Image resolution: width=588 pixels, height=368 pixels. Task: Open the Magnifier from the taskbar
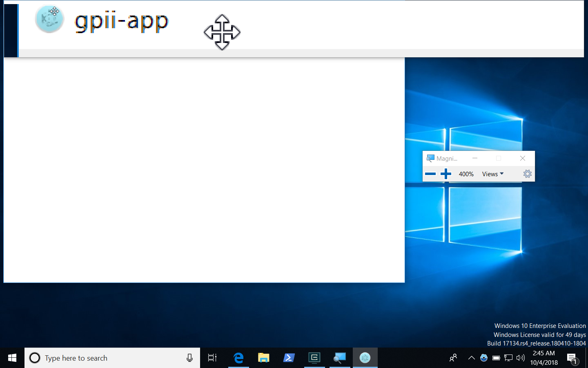[x=340, y=357]
